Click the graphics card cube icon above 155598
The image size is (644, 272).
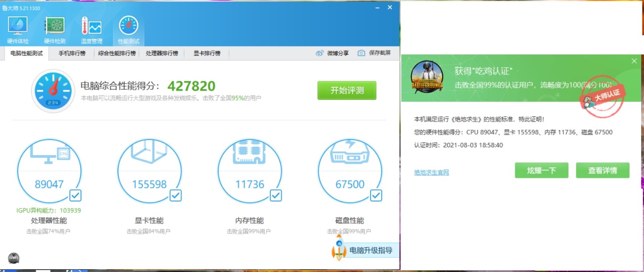click(x=149, y=152)
